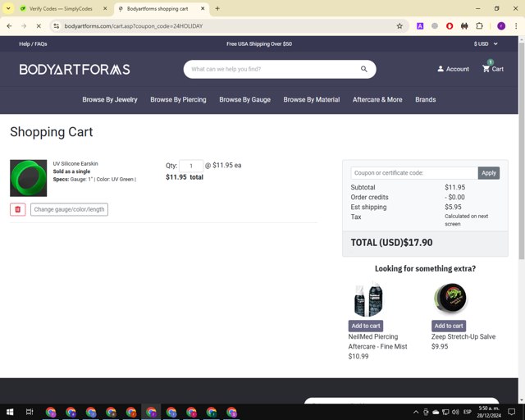Click Change gauge/color/length button

point(69,209)
